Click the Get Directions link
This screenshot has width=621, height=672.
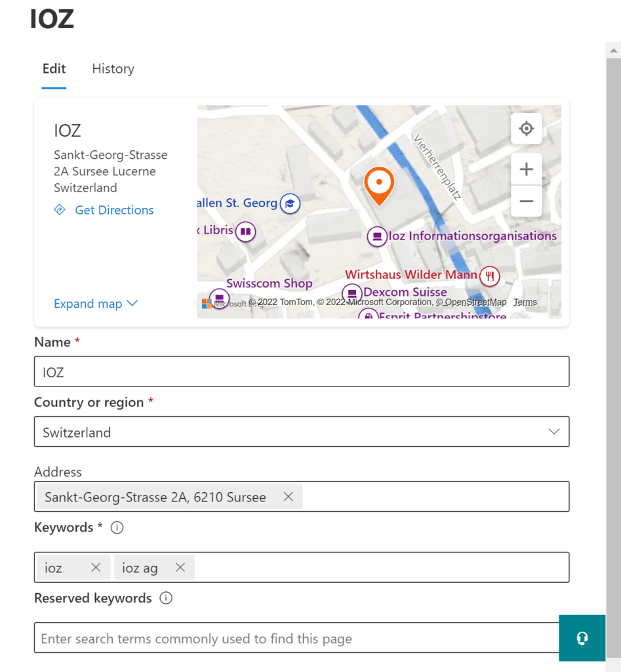pyautogui.click(x=114, y=210)
